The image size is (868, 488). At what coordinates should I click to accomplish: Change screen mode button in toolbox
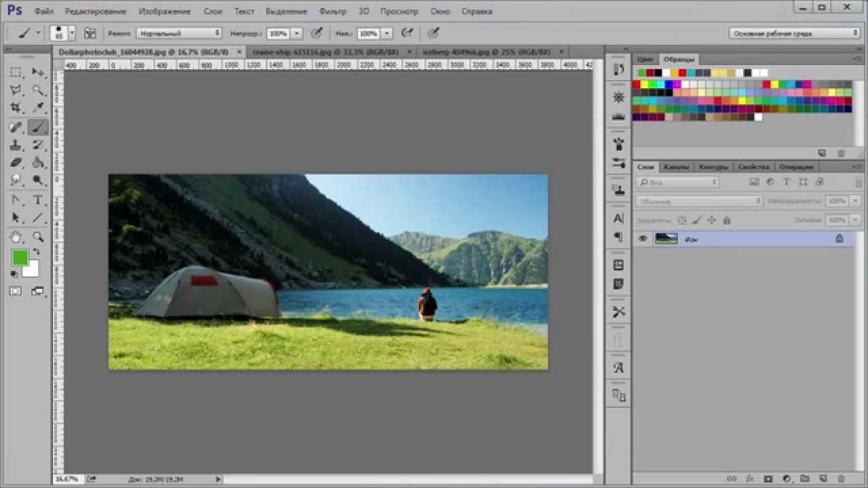37,291
